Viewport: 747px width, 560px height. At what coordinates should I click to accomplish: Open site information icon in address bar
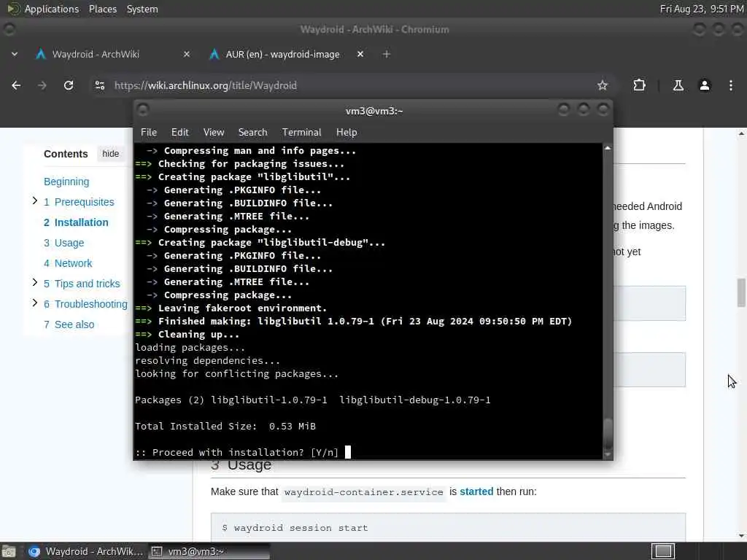click(99, 85)
